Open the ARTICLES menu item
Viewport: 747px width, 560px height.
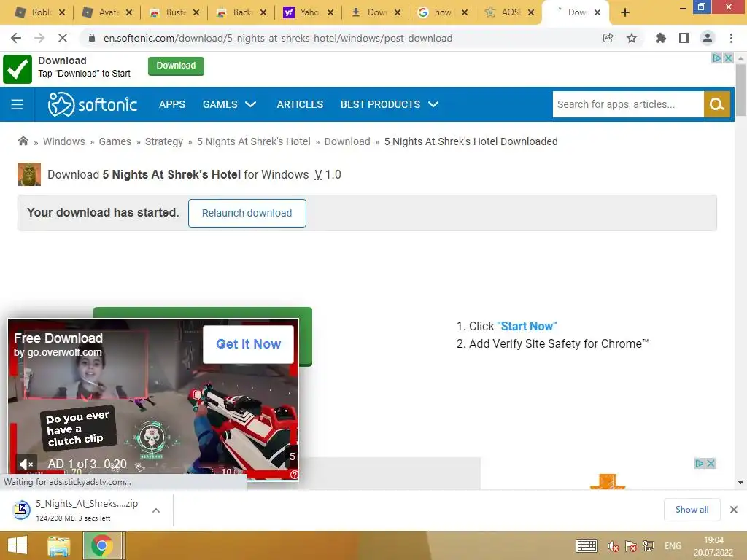tap(300, 104)
